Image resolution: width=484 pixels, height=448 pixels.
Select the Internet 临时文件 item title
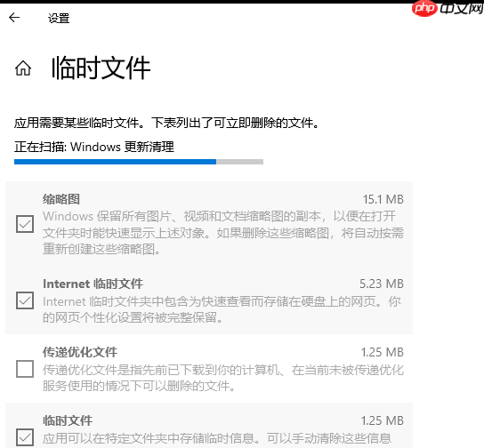93,284
